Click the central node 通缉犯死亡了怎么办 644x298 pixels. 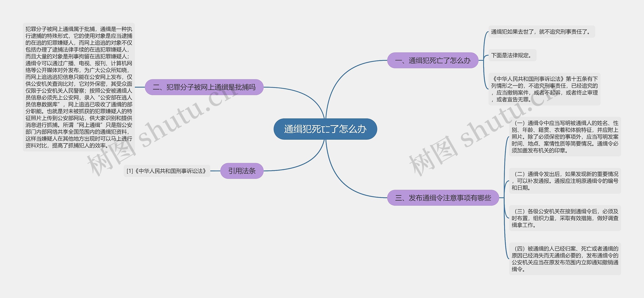[325, 129]
